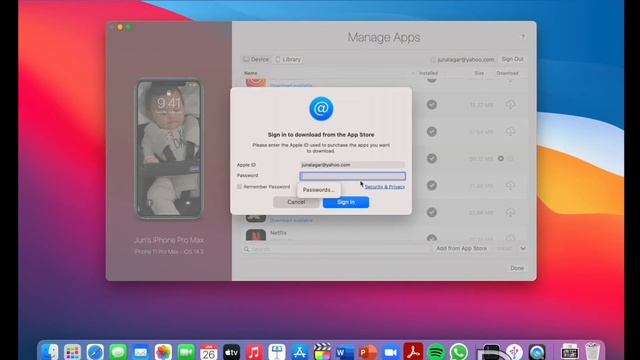The height and width of the screenshot is (360, 640).
Task: Open FaceTime from the Dock
Action: coord(186,352)
